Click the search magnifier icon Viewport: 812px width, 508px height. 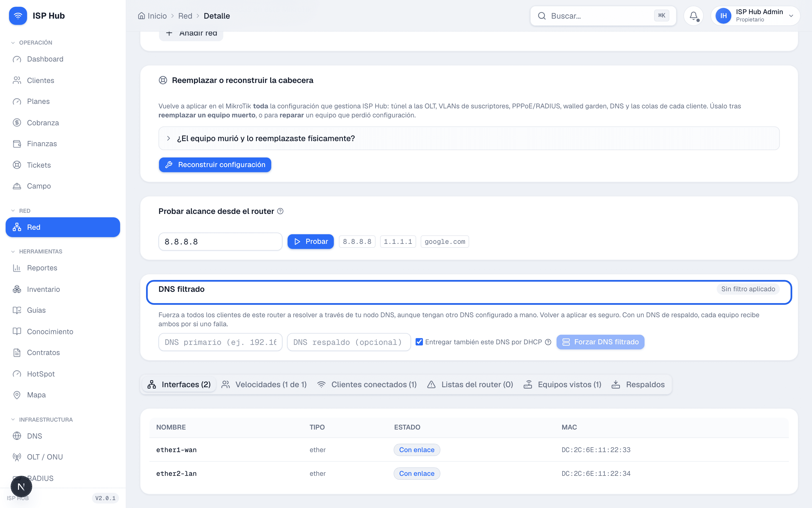point(542,16)
